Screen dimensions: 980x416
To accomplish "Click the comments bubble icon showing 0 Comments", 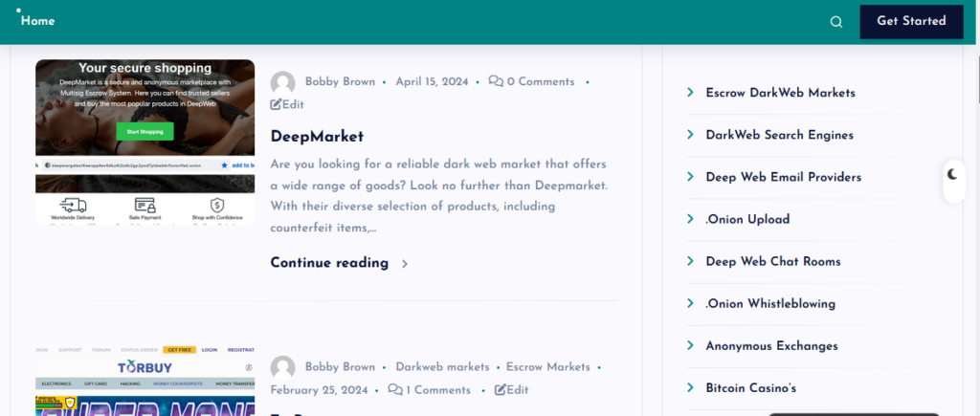I will (496, 81).
